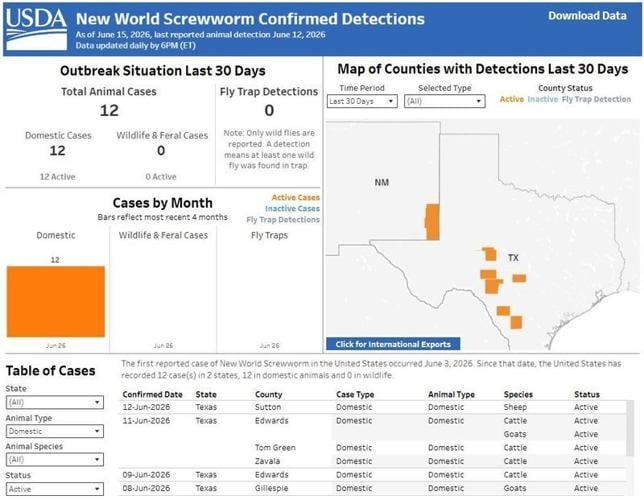644x500 pixels.
Task: Click the Animal Type column header in table
Action: pos(451,394)
